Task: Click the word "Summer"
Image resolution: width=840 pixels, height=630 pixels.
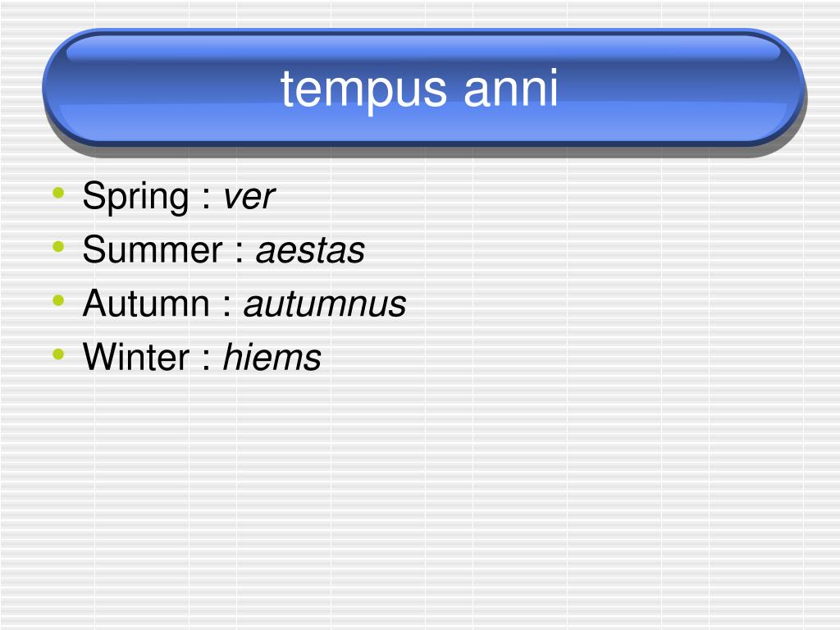Action: coord(153,250)
